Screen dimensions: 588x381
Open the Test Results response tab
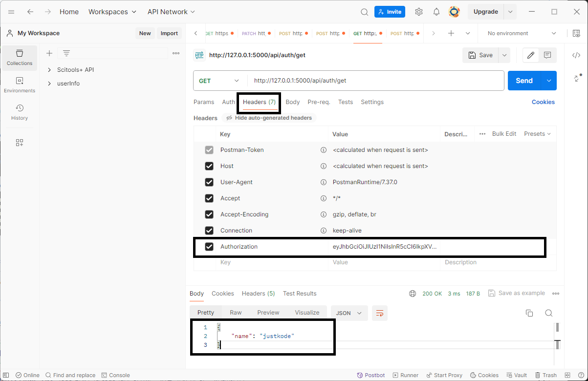click(x=300, y=294)
